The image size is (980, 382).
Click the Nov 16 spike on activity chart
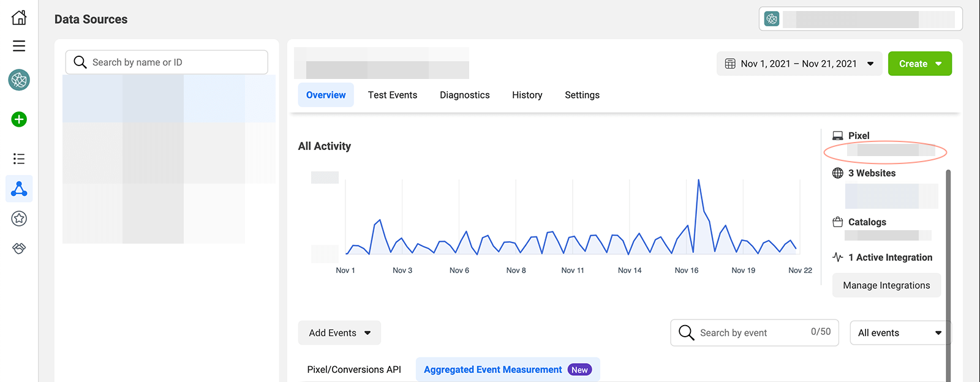click(x=698, y=180)
